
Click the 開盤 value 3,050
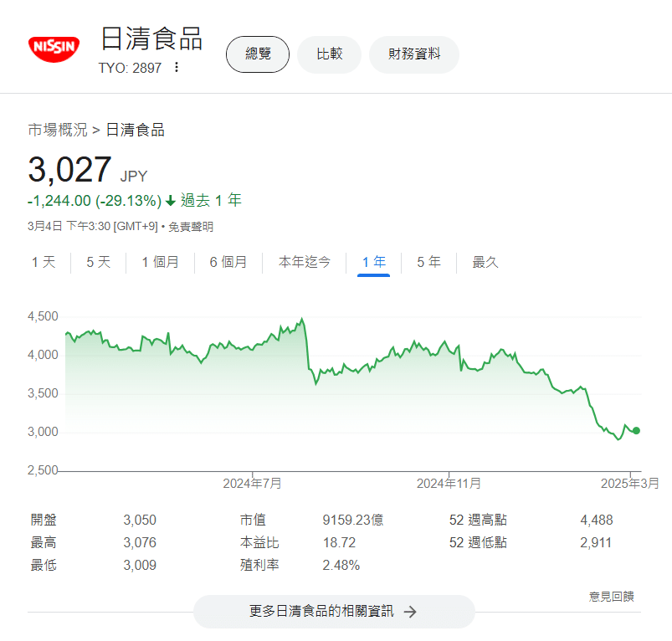pos(140,520)
